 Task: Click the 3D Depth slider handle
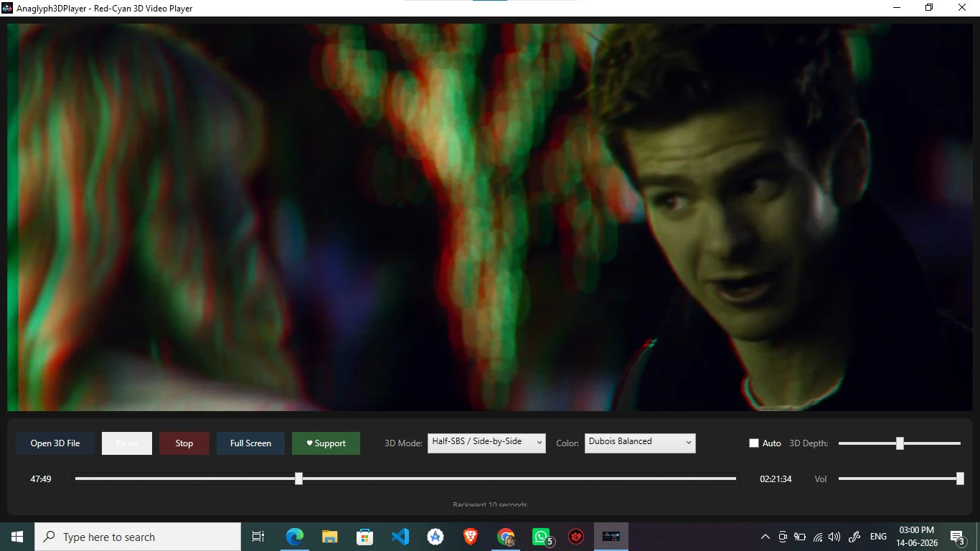pos(900,443)
